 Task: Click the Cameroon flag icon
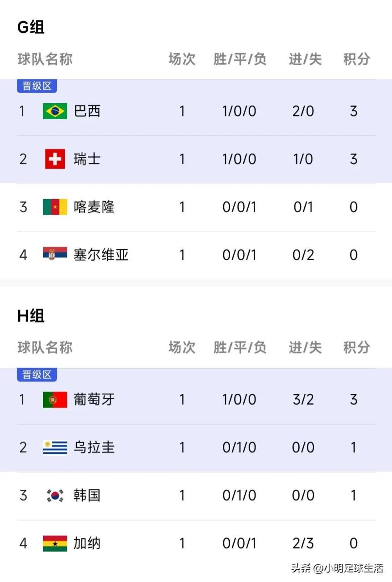coord(55,207)
